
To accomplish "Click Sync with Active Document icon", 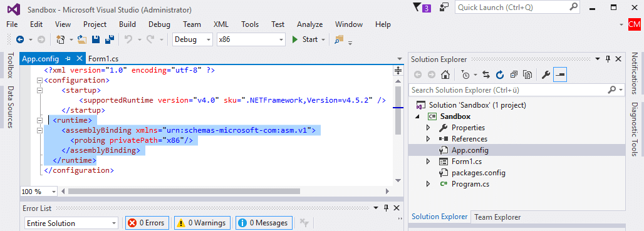I will click(x=486, y=74).
